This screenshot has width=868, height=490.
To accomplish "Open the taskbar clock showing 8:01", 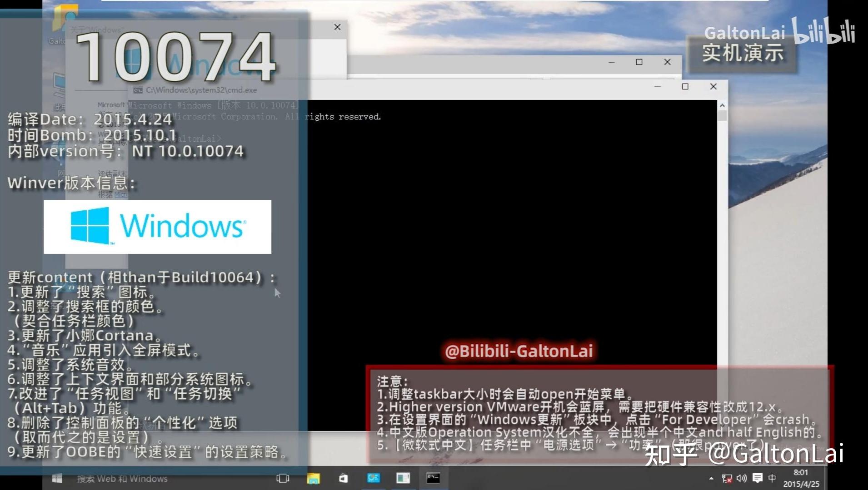I will tap(801, 478).
